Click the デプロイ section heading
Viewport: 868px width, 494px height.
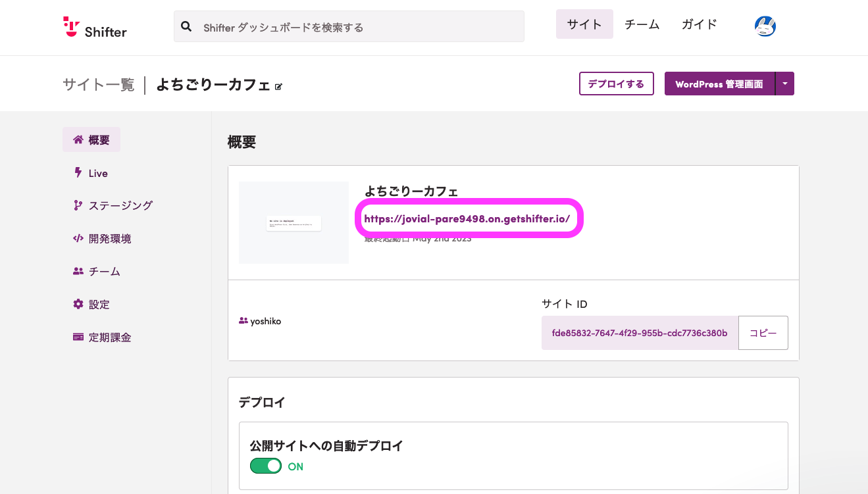[x=262, y=403]
